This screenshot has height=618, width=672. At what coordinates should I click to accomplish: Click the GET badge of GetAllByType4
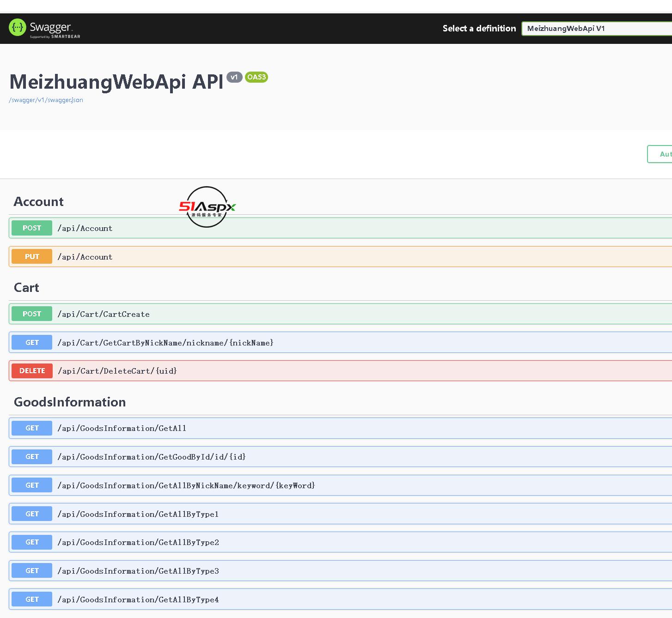(32, 600)
